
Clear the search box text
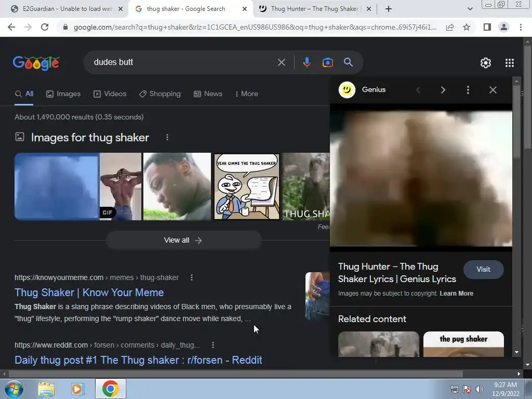[x=282, y=62]
